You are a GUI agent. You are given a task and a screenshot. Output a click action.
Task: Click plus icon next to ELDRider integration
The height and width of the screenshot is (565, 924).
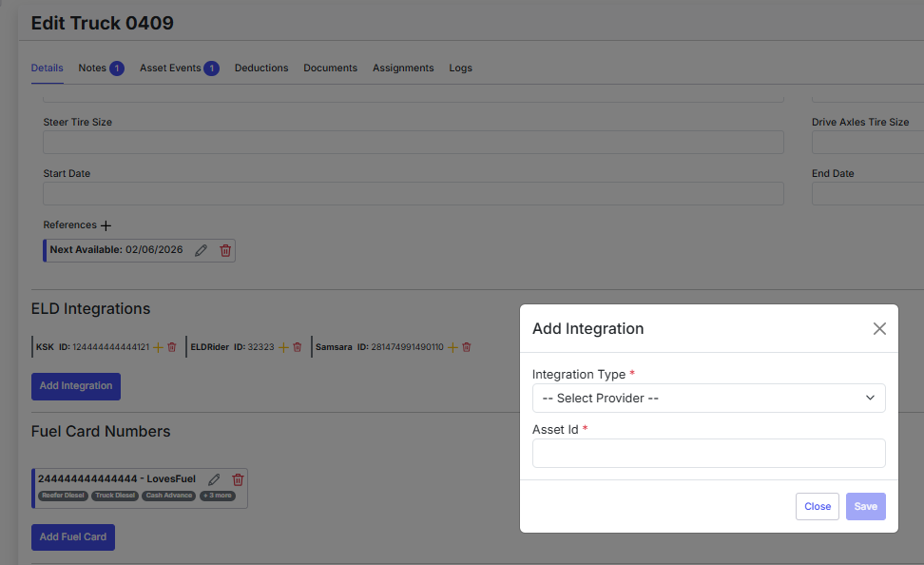coord(283,347)
